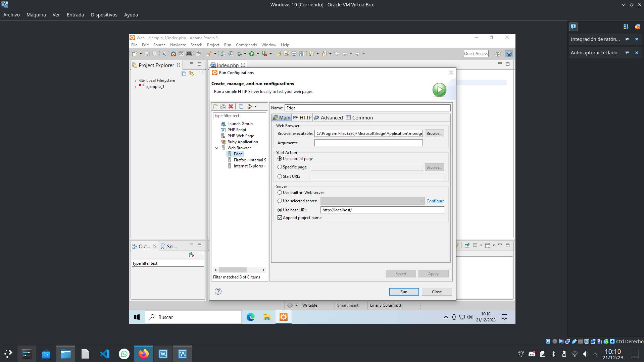Viewport: 644px width, 362px height.
Task: Open Microsoft Edge in Windows taskbar
Action: pos(251,317)
